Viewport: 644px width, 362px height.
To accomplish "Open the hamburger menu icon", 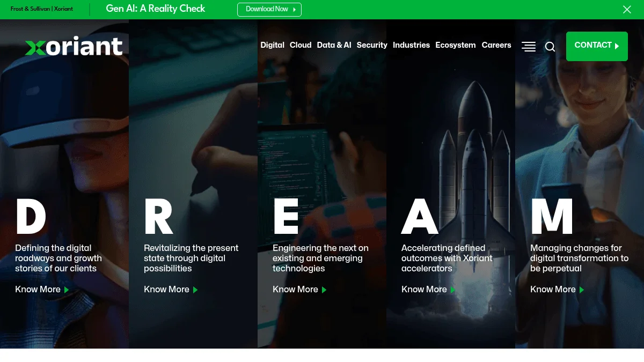I will tap(529, 47).
